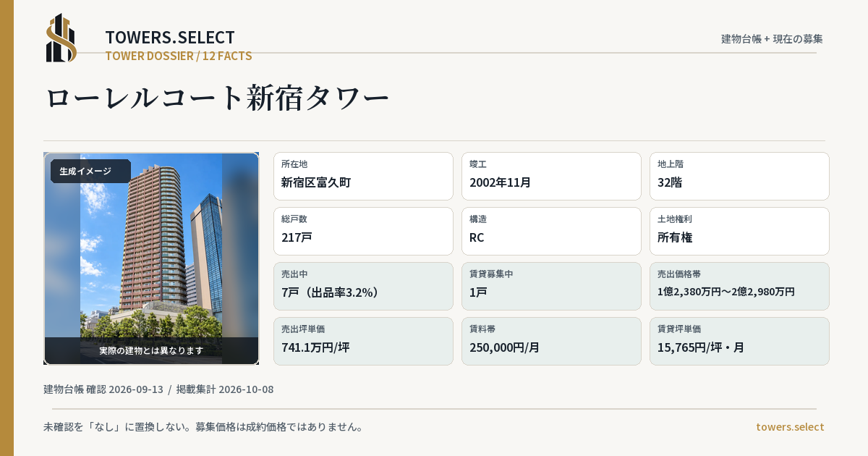This screenshot has width=868, height=456.
Task: Open the tower building image thumbnail
Action: tap(151, 258)
